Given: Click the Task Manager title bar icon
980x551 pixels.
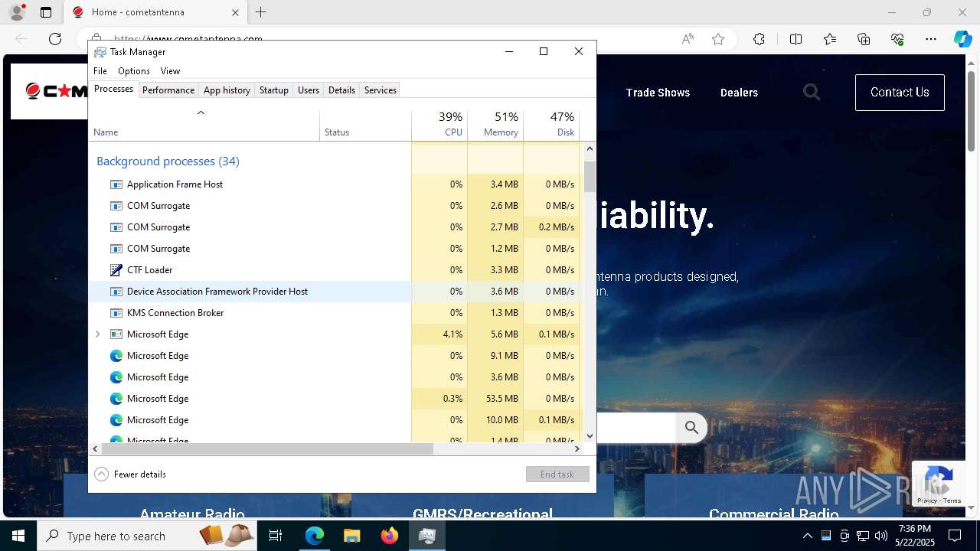Looking at the screenshot, I should pos(100,52).
